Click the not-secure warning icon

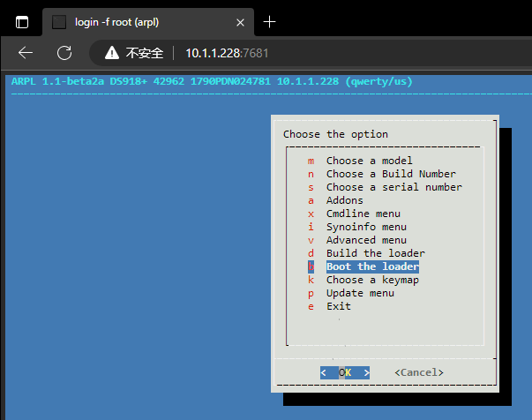112,53
